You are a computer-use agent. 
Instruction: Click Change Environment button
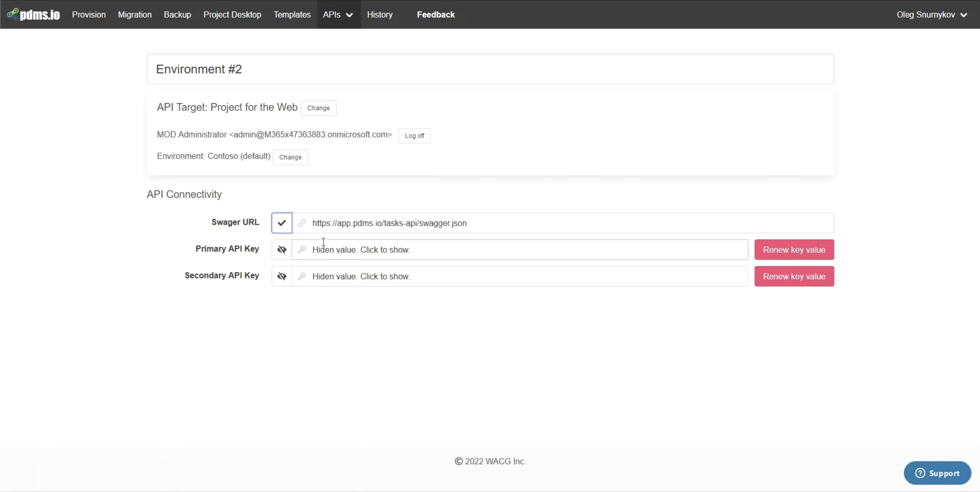290,157
